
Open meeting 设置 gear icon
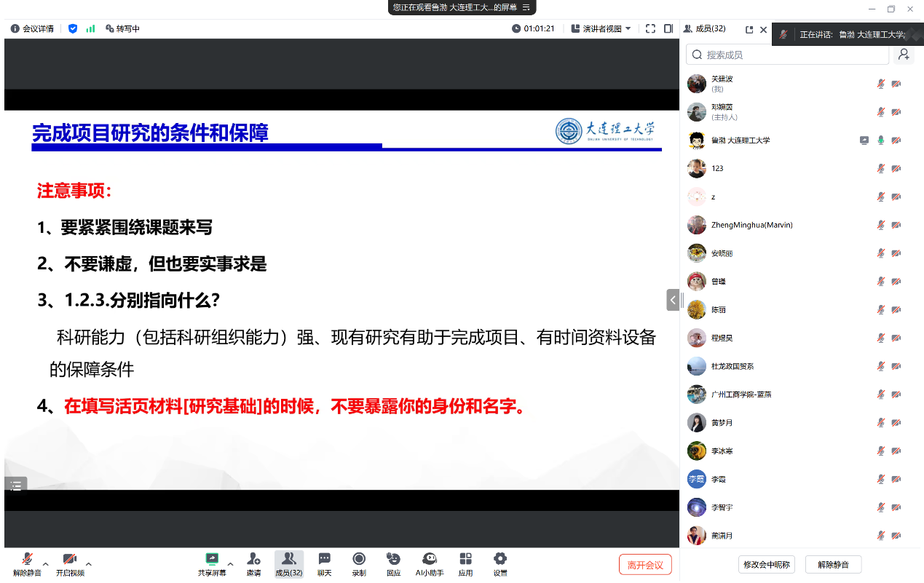pyautogui.click(x=500, y=563)
